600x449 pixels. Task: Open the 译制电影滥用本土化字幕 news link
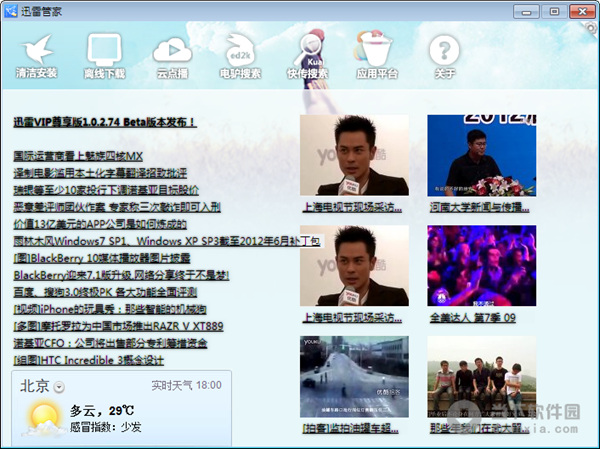[100, 173]
